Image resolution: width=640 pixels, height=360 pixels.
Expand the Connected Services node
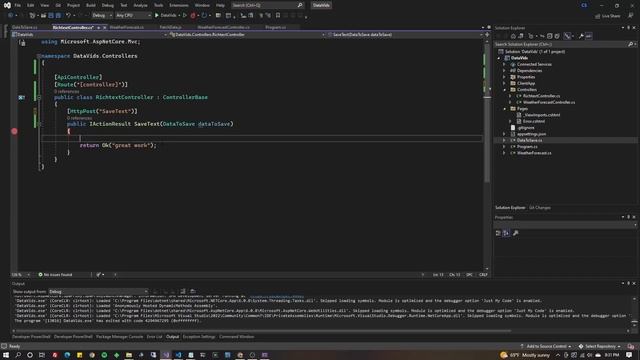coord(504,64)
